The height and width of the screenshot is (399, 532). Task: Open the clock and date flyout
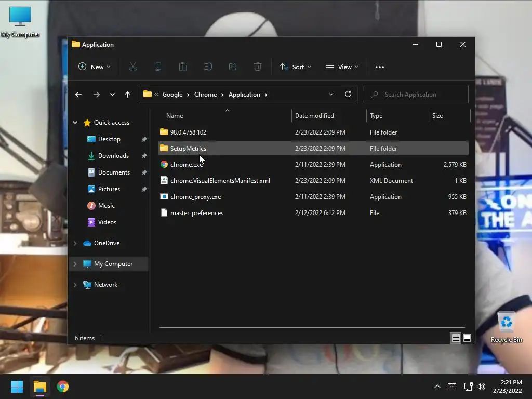pyautogui.click(x=507, y=387)
